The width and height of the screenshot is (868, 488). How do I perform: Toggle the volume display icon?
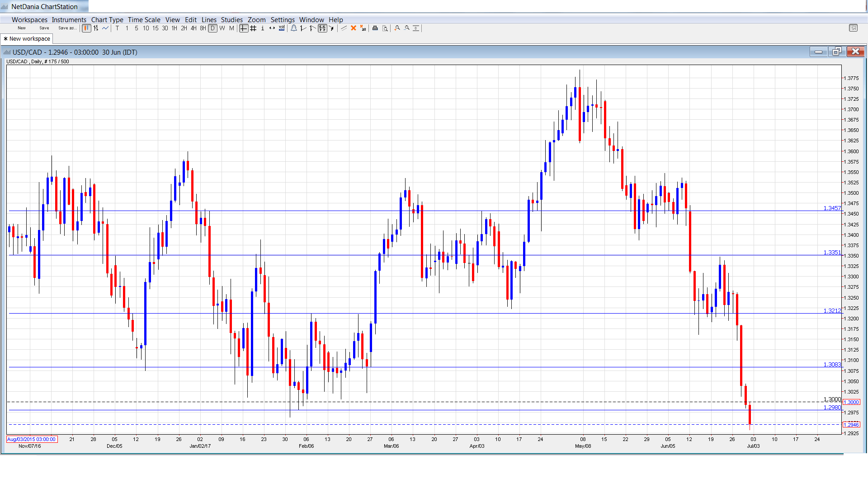coord(282,28)
